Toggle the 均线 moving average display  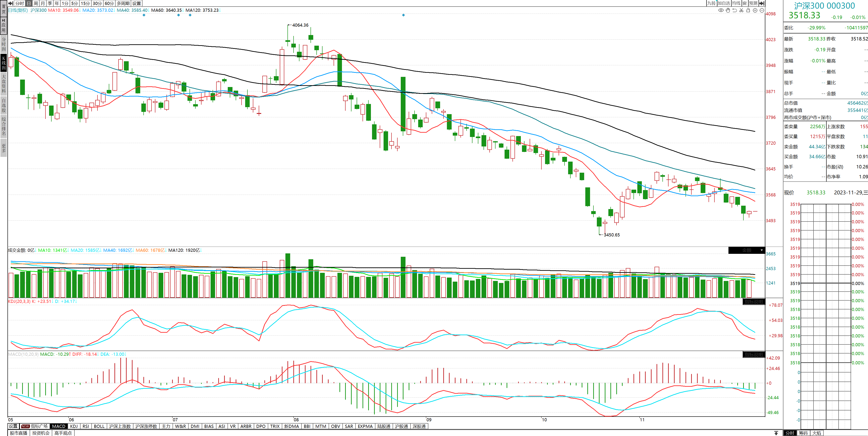pos(736,3)
